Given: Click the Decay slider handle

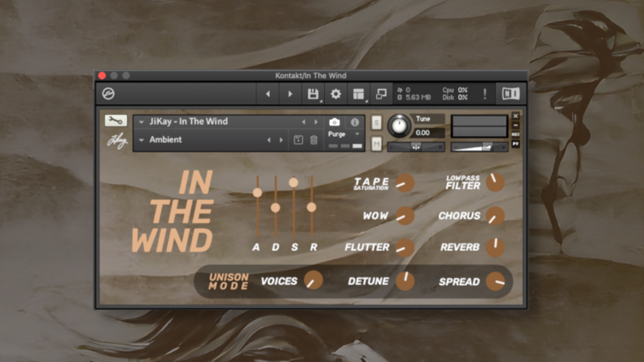Looking at the screenshot, I should tap(276, 208).
